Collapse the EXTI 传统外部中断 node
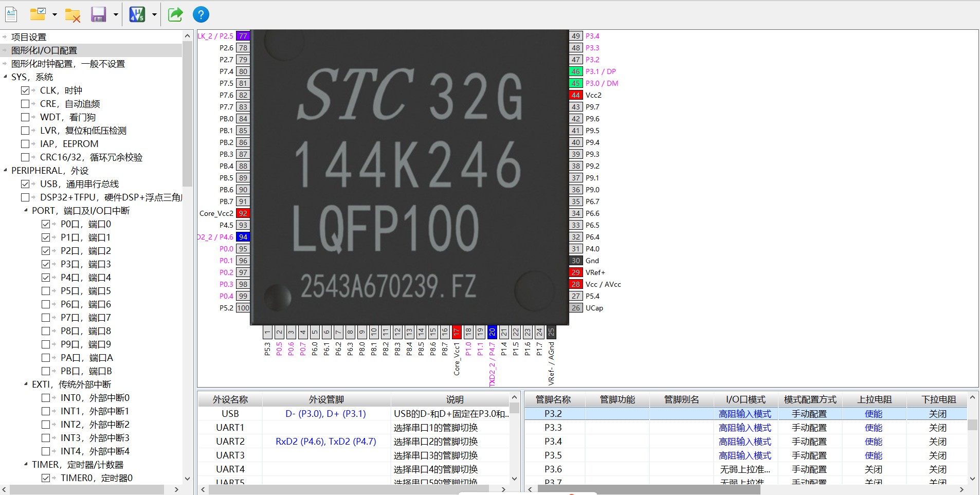980x495 pixels. coord(26,384)
